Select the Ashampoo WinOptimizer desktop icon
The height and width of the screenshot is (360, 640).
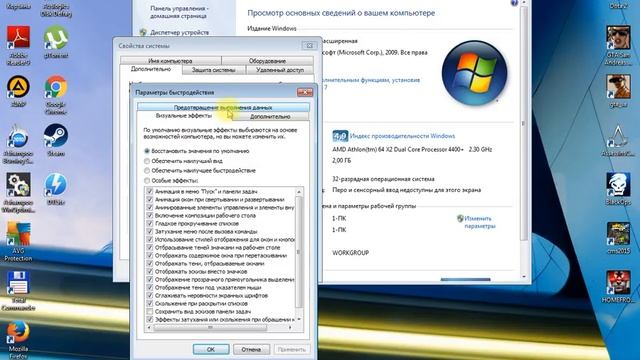(18, 192)
